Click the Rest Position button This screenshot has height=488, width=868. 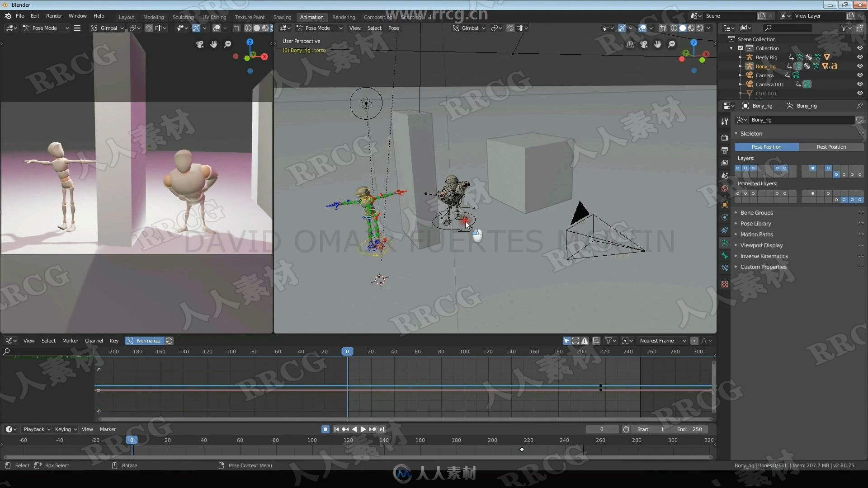[x=830, y=146]
